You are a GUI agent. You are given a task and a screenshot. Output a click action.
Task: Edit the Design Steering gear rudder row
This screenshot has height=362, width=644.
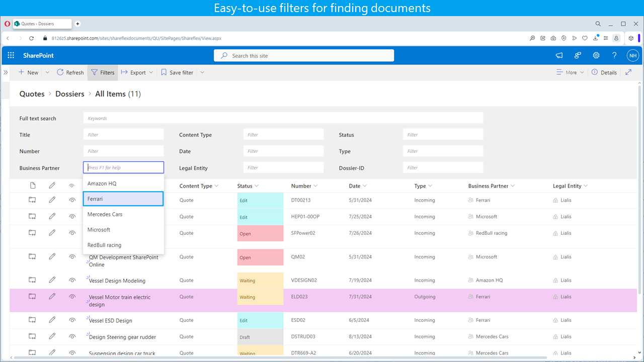[52, 336]
